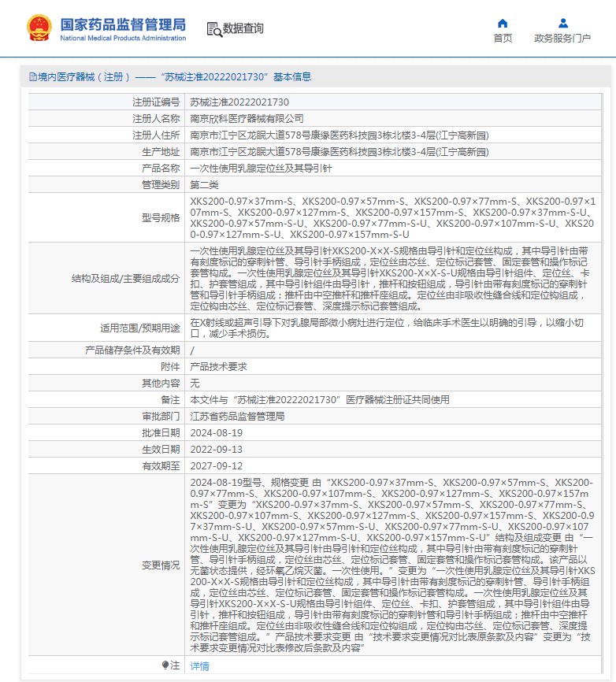Select the 适用范围/预期用途 label

pyautogui.click(x=139, y=328)
